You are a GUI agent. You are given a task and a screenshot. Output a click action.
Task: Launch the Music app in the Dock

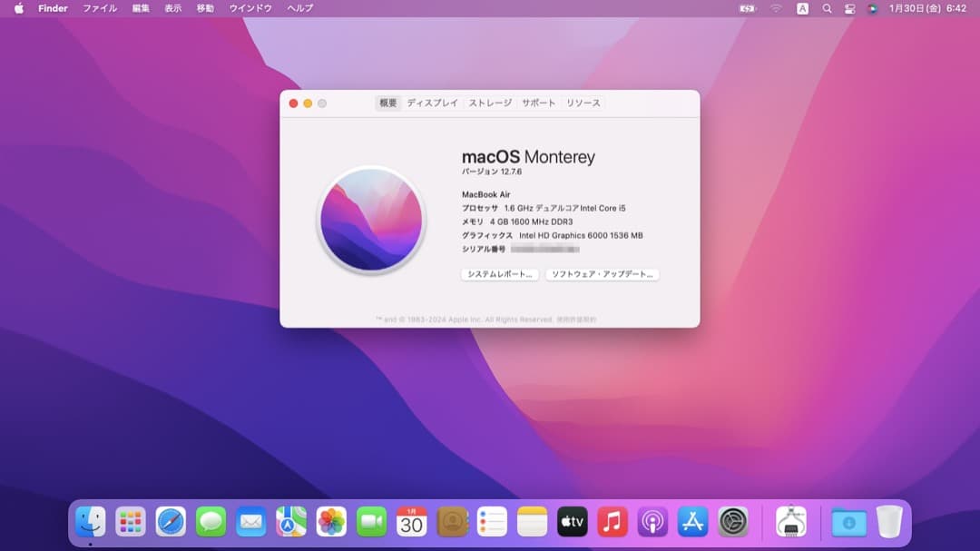612,522
